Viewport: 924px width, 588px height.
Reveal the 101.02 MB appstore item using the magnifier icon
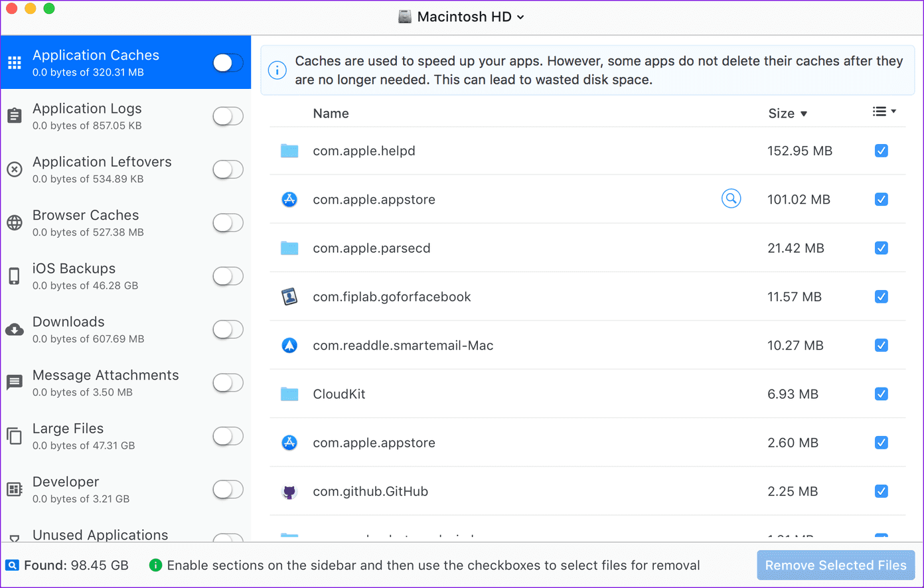click(731, 198)
